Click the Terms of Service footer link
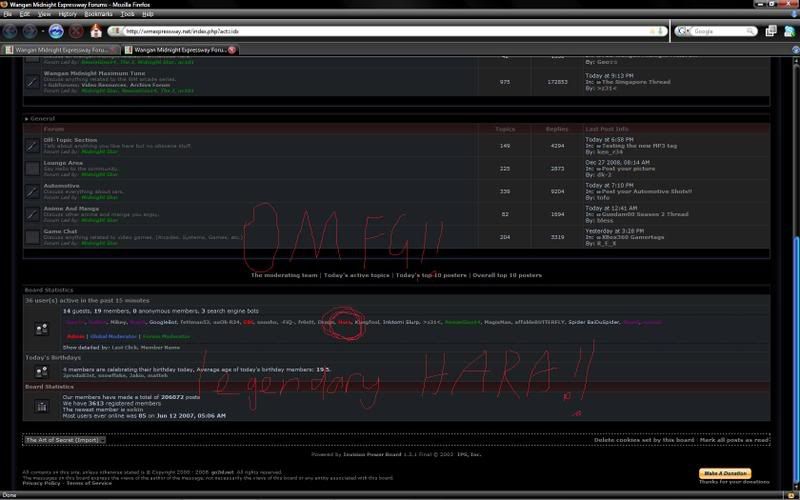This screenshot has width=800, height=500. click(89, 483)
